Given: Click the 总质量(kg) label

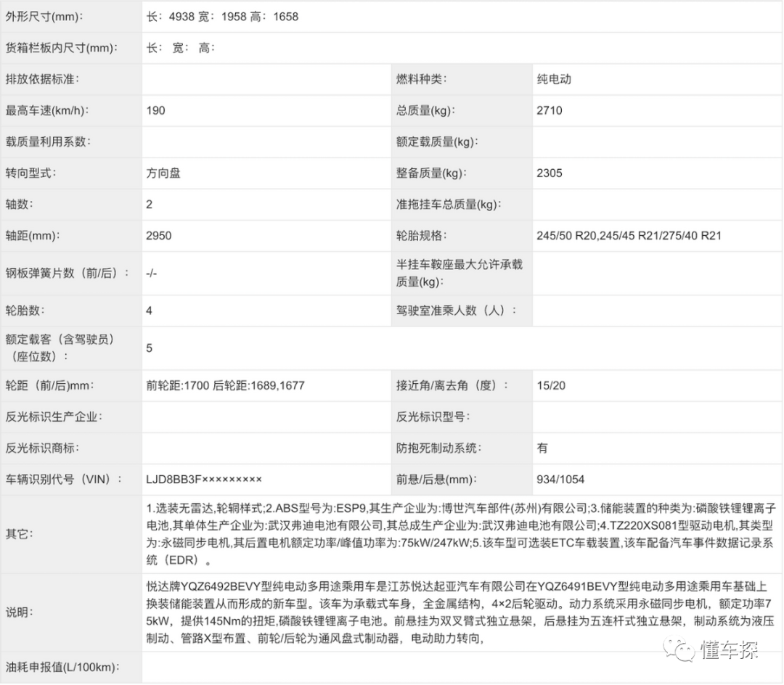Looking at the screenshot, I should (425, 110).
